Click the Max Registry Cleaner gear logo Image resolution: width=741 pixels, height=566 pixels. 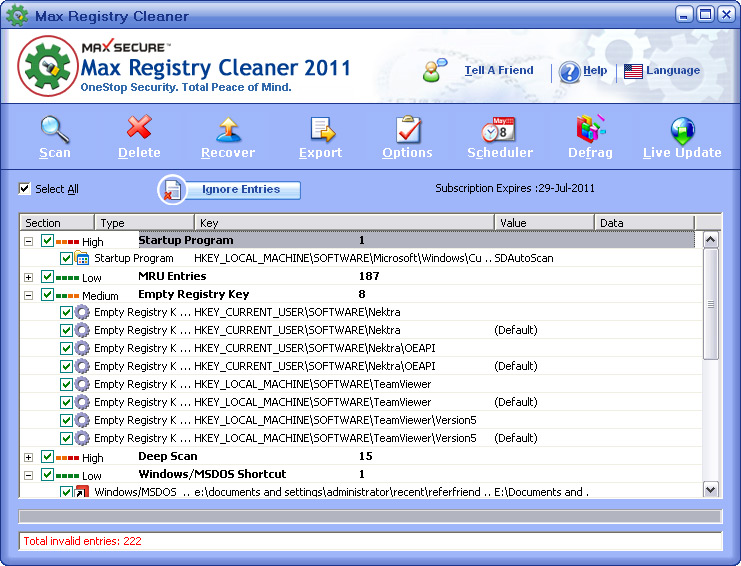click(48, 66)
